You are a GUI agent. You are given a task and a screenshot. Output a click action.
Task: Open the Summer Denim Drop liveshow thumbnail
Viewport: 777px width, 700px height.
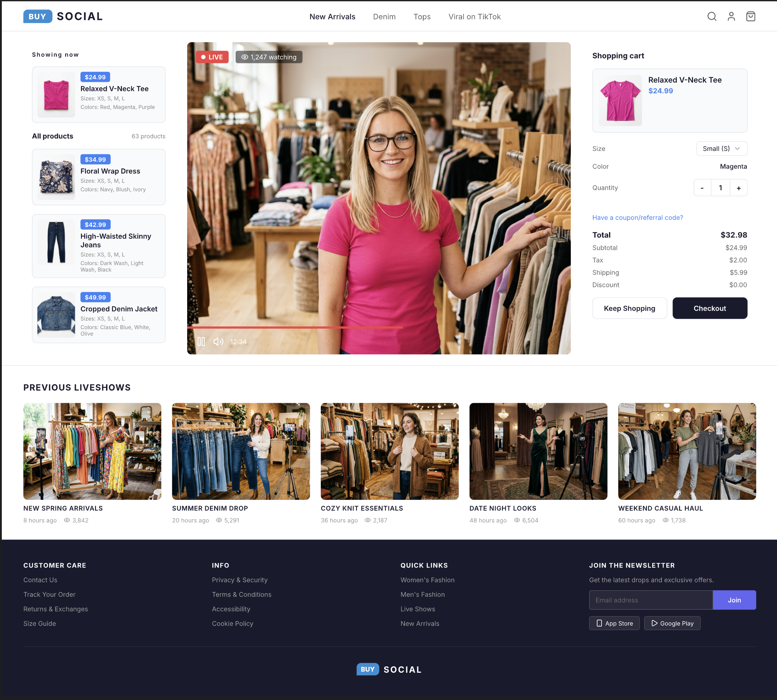pos(241,451)
